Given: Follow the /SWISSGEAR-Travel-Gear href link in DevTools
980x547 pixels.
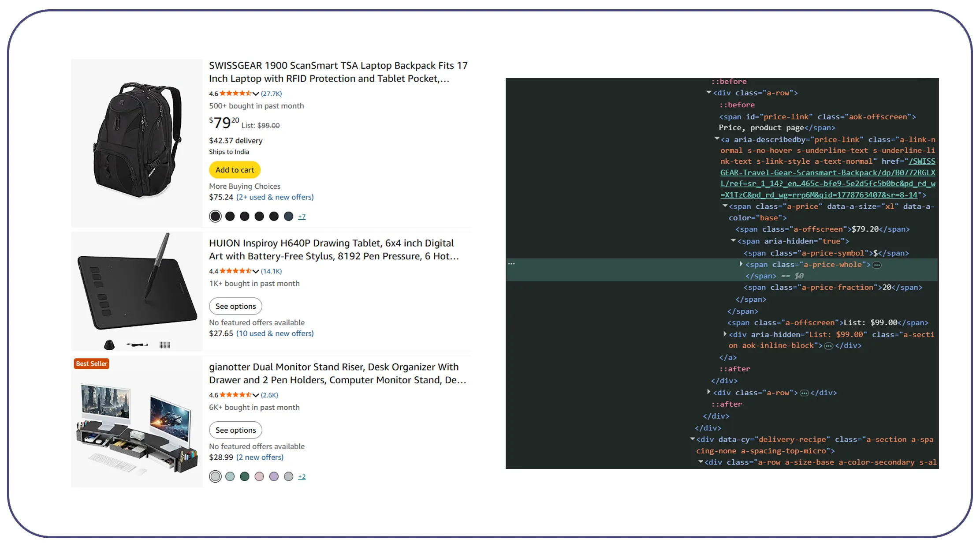Looking at the screenshot, I should [828, 178].
